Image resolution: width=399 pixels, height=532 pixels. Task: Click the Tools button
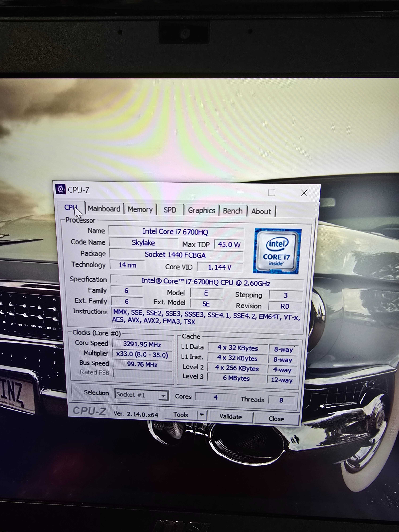tap(180, 415)
